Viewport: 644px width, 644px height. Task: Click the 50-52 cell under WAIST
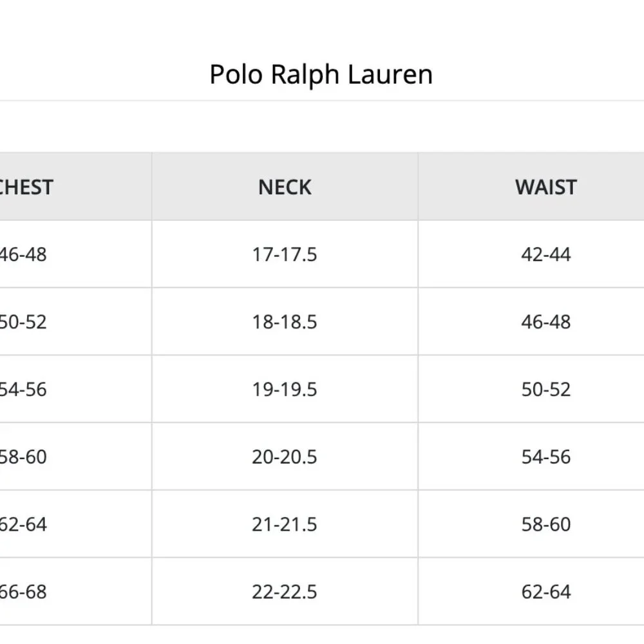[531, 389]
